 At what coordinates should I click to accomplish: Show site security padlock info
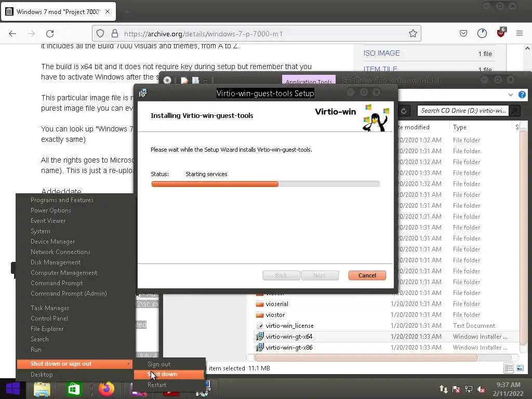pyautogui.click(x=115, y=33)
